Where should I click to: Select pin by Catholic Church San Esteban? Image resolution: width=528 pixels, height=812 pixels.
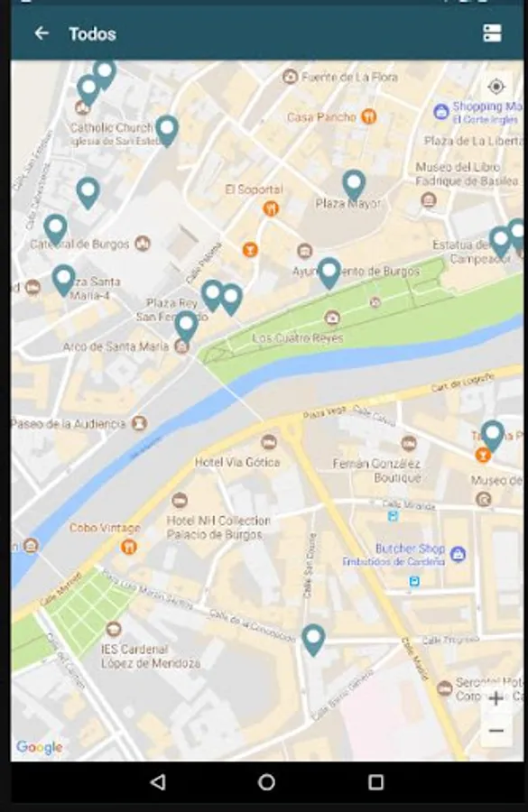(x=167, y=131)
